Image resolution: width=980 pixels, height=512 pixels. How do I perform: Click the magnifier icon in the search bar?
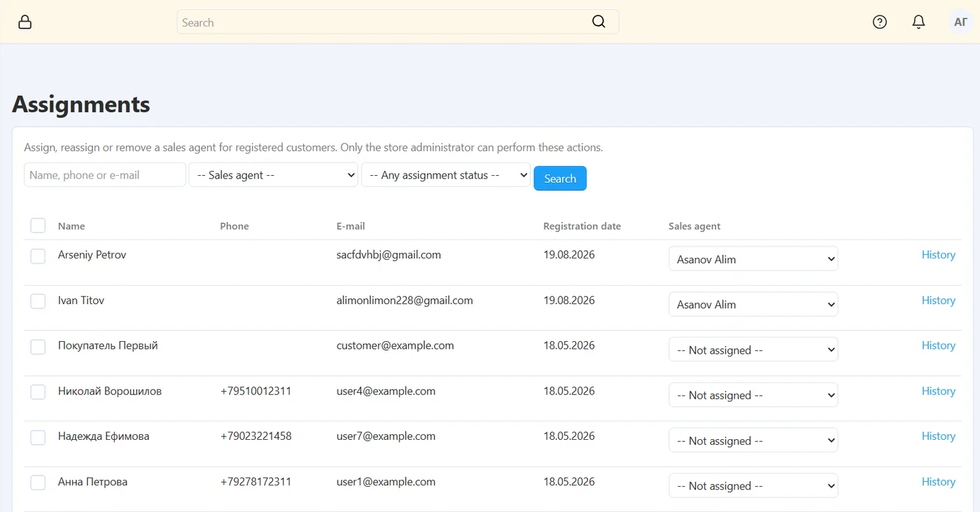[x=598, y=22]
